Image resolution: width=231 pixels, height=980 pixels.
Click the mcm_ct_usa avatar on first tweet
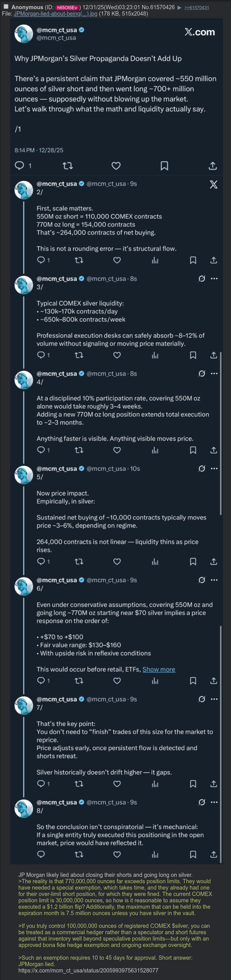tap(24, 34)
